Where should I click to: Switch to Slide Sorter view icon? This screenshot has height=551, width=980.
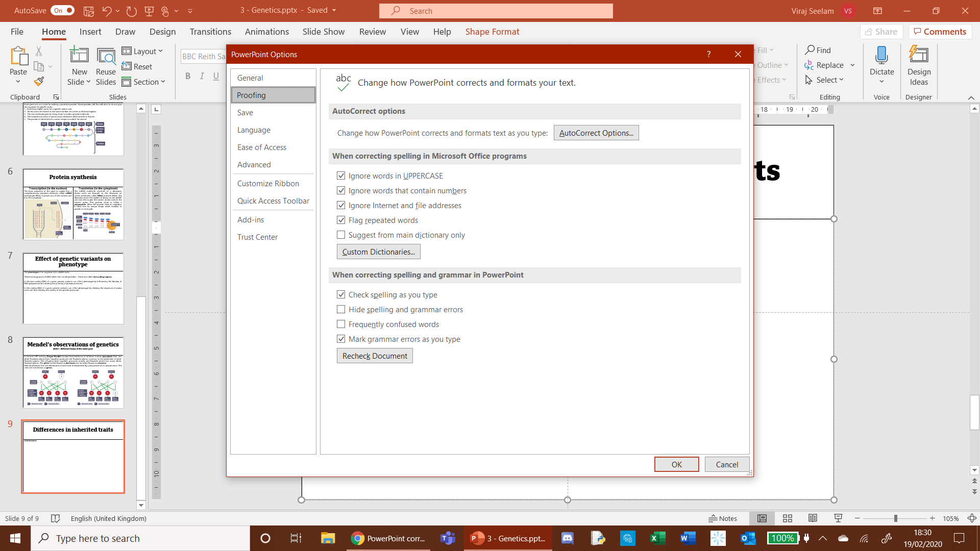click(x=788, y=518)
